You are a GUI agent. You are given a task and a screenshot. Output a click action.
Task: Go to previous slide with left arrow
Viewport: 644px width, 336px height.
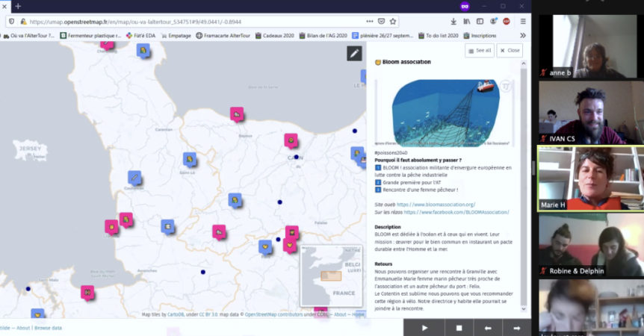click(488, 328)
